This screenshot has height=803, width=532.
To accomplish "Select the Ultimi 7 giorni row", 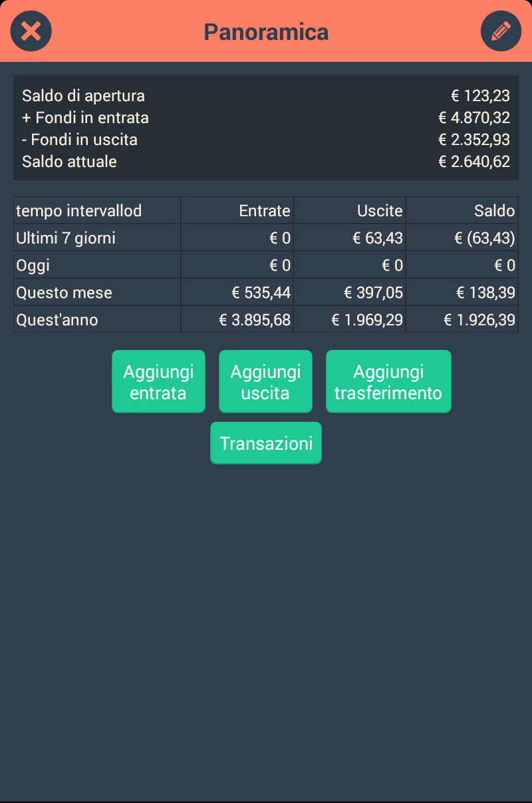I will click(x=266, y=238).
